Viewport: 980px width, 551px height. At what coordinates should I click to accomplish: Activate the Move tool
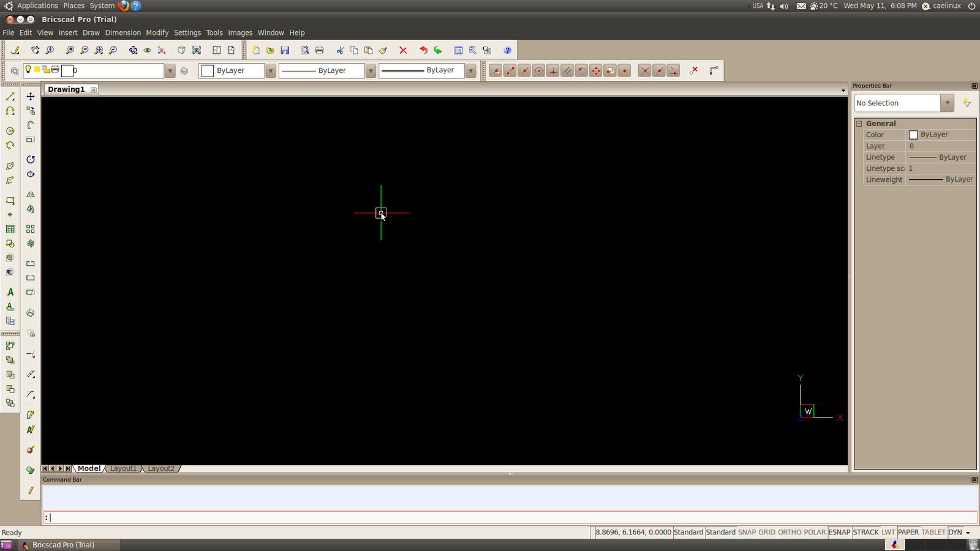coord(31,97)
